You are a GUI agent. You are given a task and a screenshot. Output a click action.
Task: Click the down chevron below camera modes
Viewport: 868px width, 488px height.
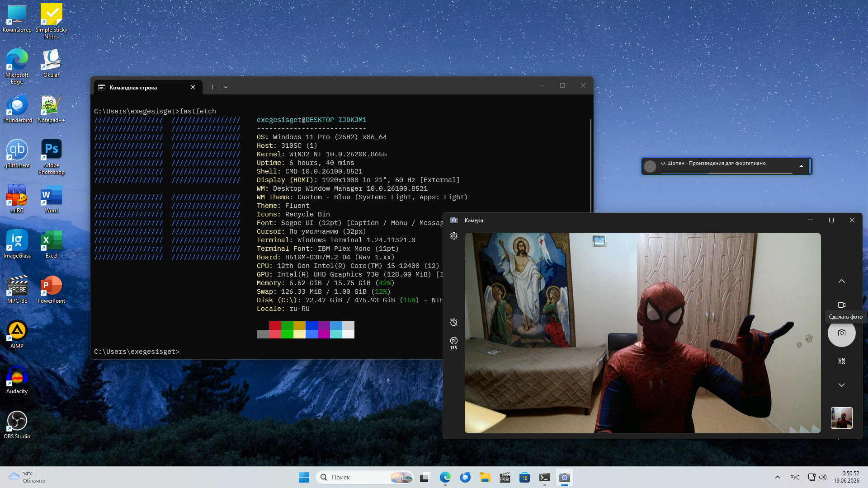pos(842,385)
